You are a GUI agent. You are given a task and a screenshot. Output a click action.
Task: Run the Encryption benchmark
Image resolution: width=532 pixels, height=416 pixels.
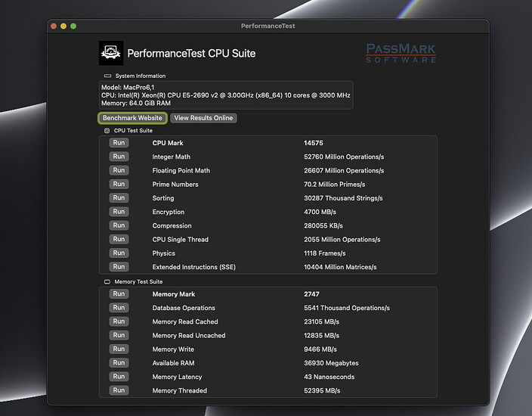(x=119, y=212)
